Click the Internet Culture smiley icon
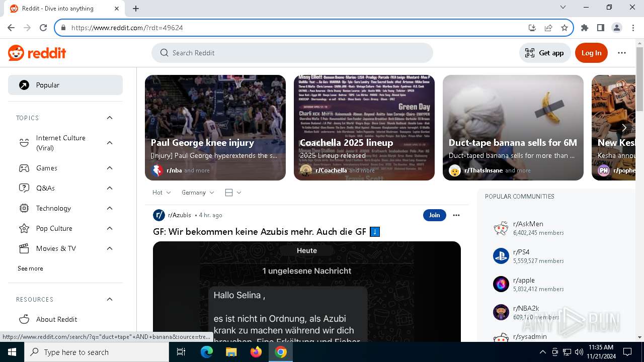This screenshot has width=644, height=362. (x=24, y=143)
